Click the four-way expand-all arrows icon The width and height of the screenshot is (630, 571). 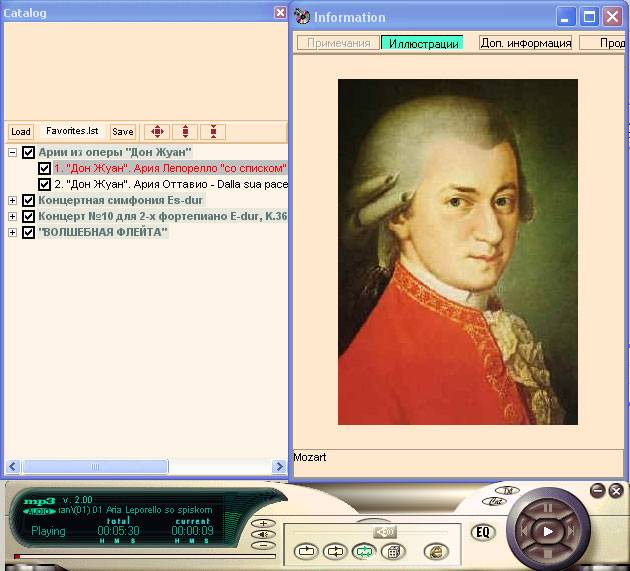point(157,131)
